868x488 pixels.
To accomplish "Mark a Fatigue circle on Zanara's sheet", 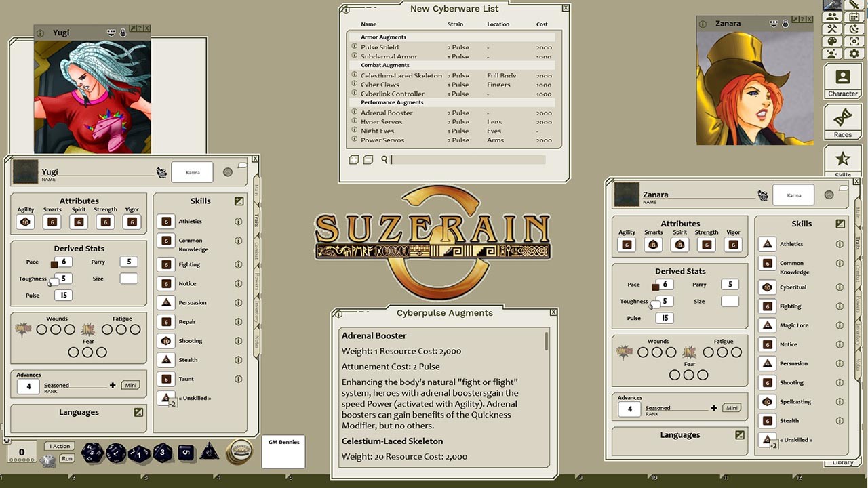I will [709, 352].
